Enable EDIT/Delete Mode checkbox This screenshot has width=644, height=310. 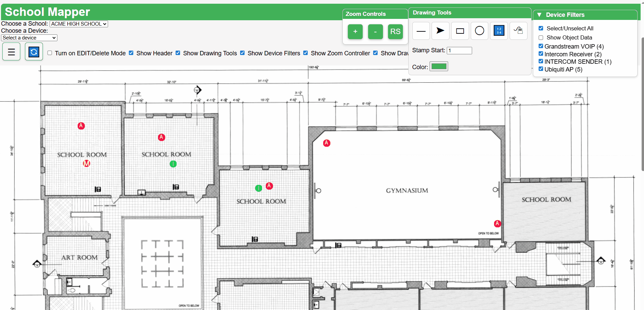tap(50, 53)
